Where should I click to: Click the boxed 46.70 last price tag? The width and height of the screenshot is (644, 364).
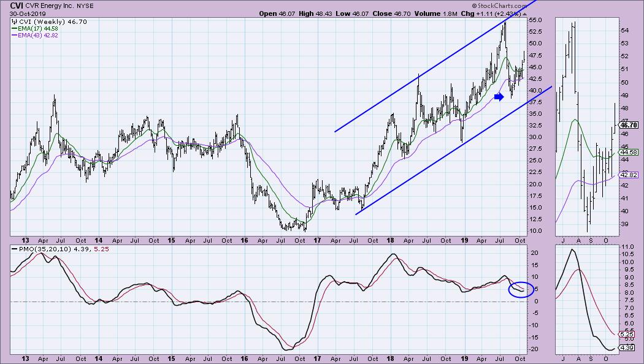[x=629, y=125]
